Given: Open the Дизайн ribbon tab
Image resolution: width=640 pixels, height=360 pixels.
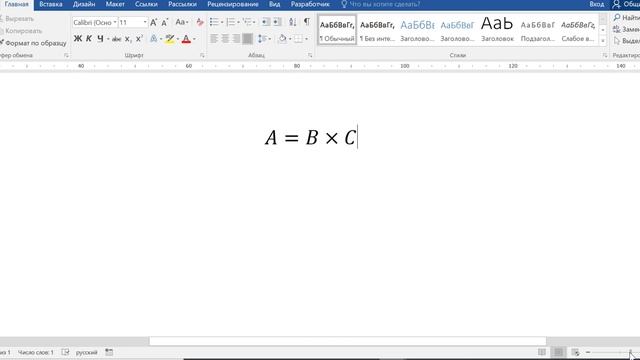Looking at the screenshot, I should [84, 4].
